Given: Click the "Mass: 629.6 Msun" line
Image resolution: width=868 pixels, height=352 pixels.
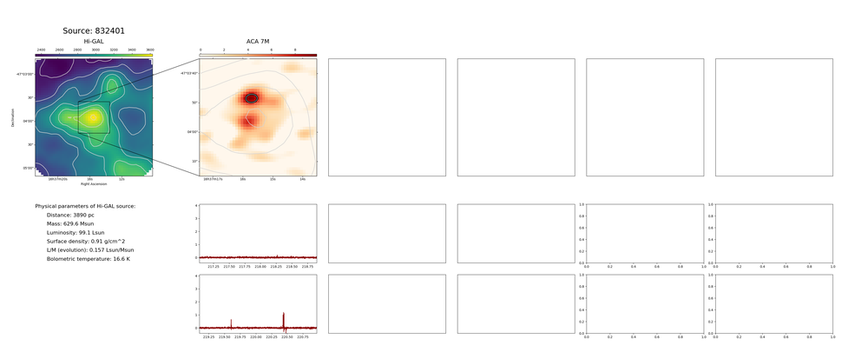Looking at the screenshot, I should tap(71, 224).
